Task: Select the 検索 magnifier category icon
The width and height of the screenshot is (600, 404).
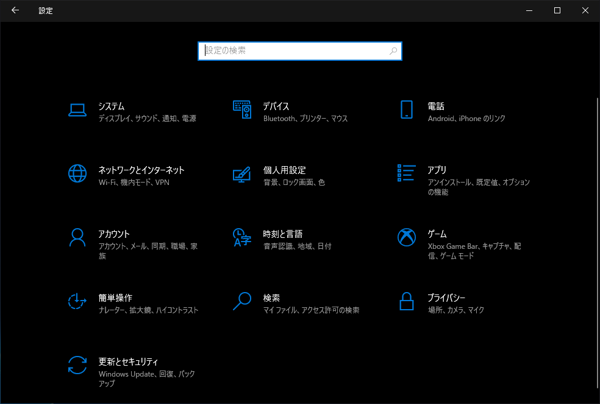Action: 242,301
